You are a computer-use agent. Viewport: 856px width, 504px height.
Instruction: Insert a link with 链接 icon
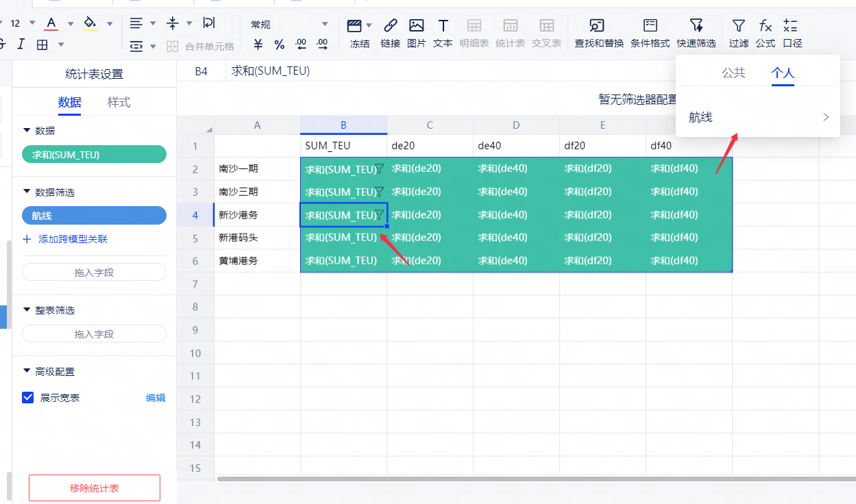tap(390, 27)
